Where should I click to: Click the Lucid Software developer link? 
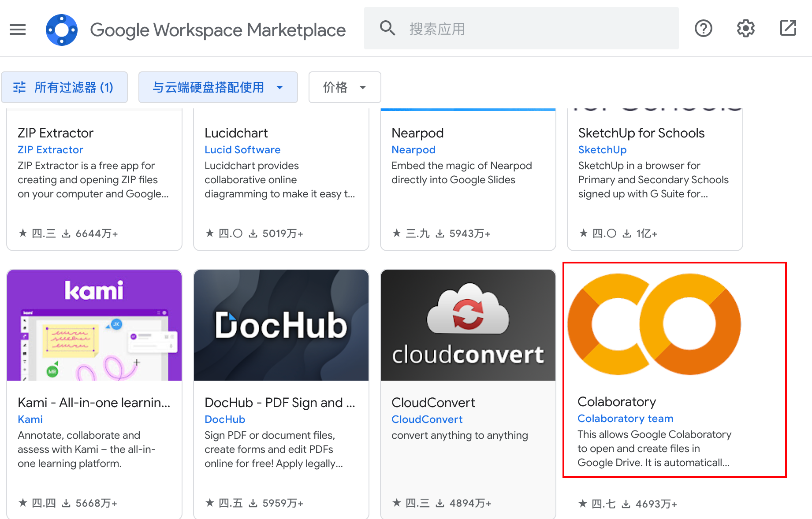tap(242, 150)
